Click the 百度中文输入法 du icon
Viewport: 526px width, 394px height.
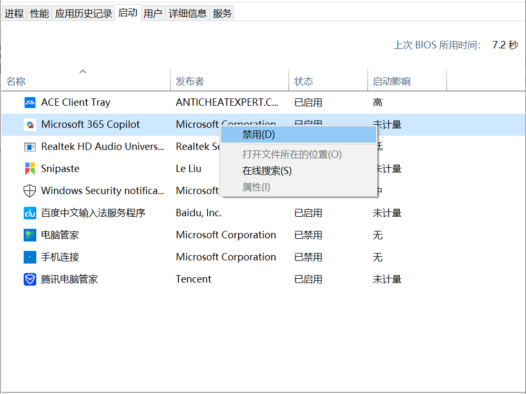click(30, 213)
